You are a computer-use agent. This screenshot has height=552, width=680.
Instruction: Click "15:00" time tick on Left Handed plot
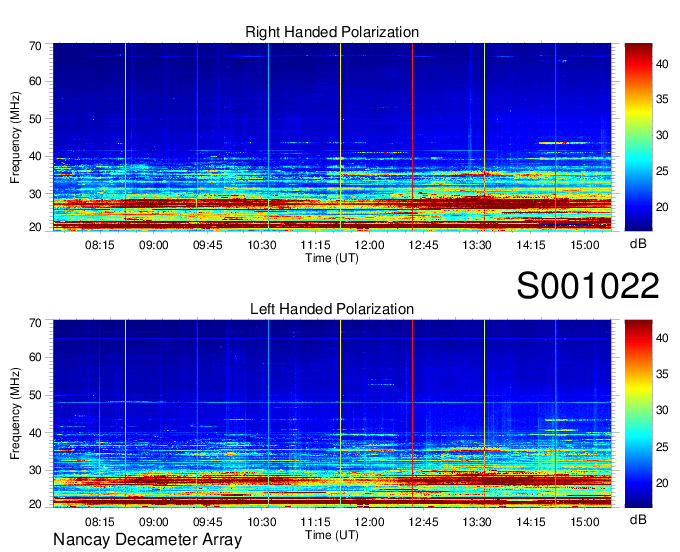point(585,522)
